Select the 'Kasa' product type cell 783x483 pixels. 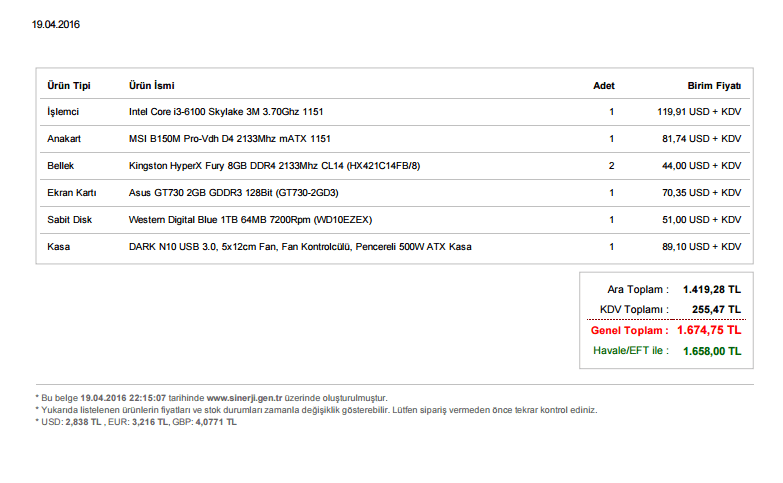click(58, 247)
